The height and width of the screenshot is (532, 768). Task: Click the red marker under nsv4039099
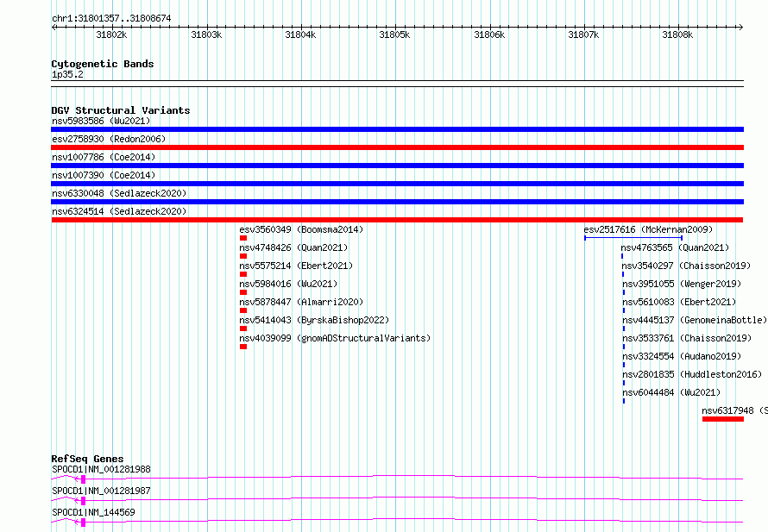(x=243, y=347)
